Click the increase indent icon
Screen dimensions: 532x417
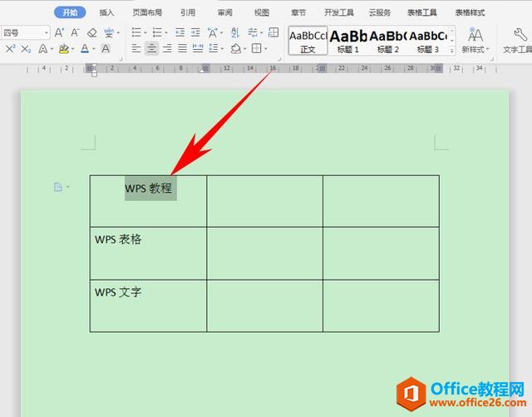195,32
